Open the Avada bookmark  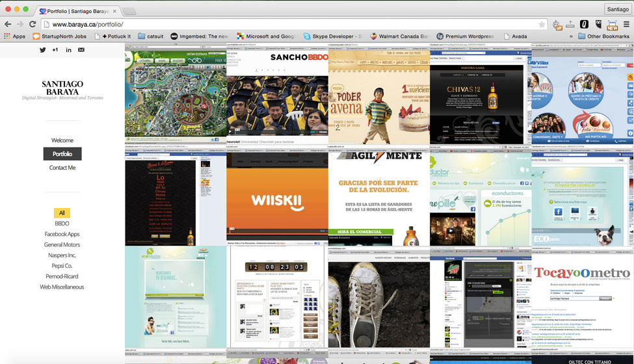point(515,36)
